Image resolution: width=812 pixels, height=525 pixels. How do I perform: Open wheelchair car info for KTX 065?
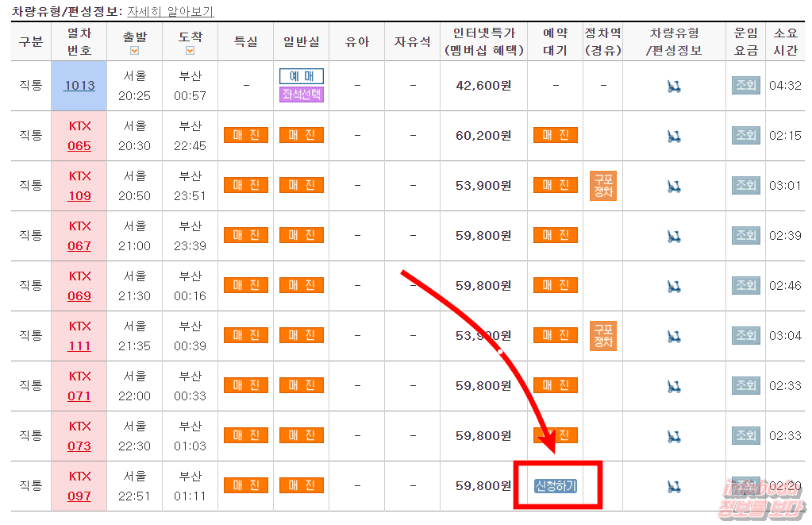674,137
